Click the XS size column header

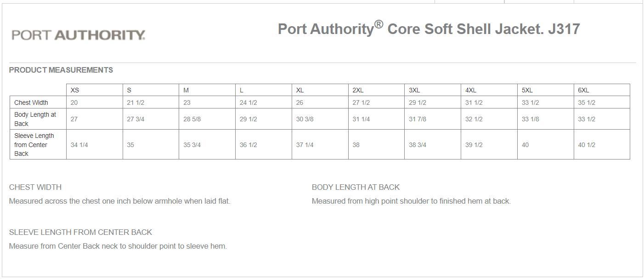click(75, 91)
